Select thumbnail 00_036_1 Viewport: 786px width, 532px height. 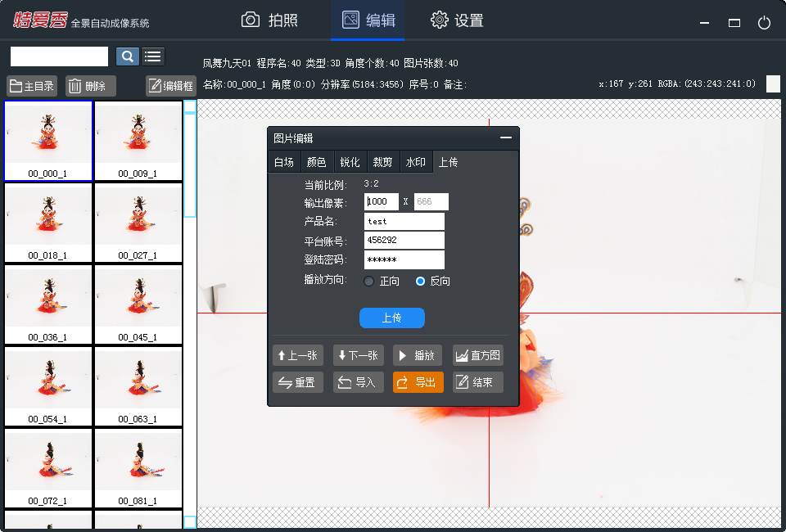[x=48, y=304]
